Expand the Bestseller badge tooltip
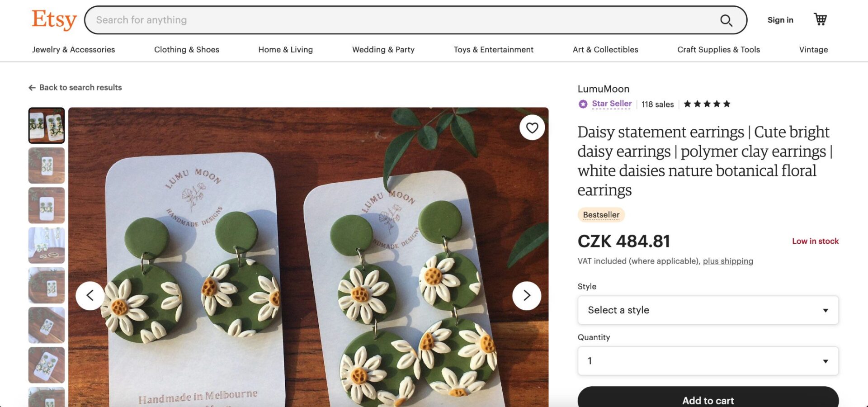This screenshot has height=407, width=868. click(601, 215)
